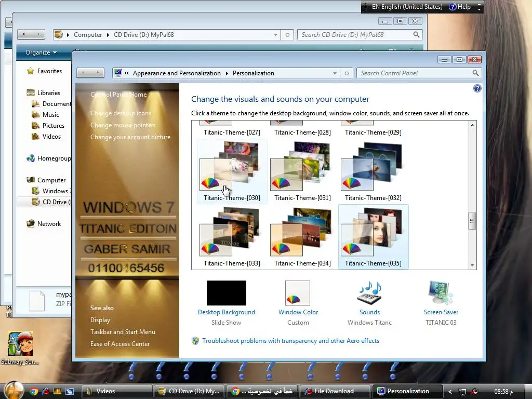Open Ease of Access Center link
This screenshot has height=399, width=532.
click(120, 344)
